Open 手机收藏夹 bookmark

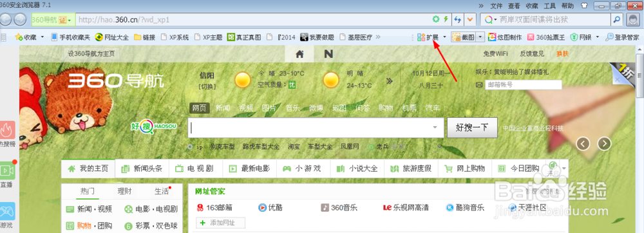tap(70, 37)
